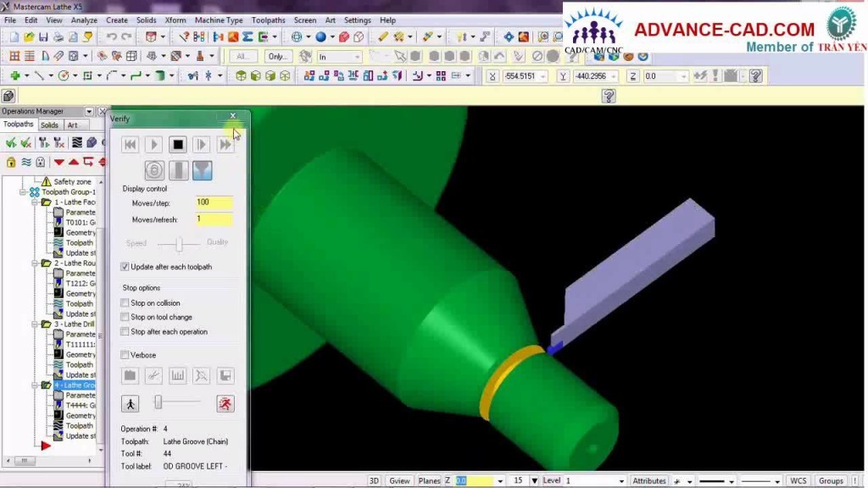Collapse the Toolpath Group-1 tree node
This screenshot has height=488, width=868.
pos(24,192)
